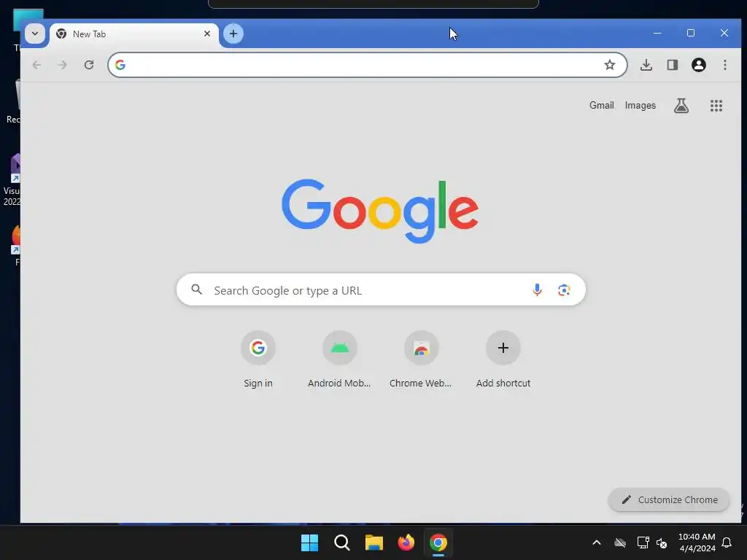
Task: Minimize the Chrome window
Action: point(657,33)
